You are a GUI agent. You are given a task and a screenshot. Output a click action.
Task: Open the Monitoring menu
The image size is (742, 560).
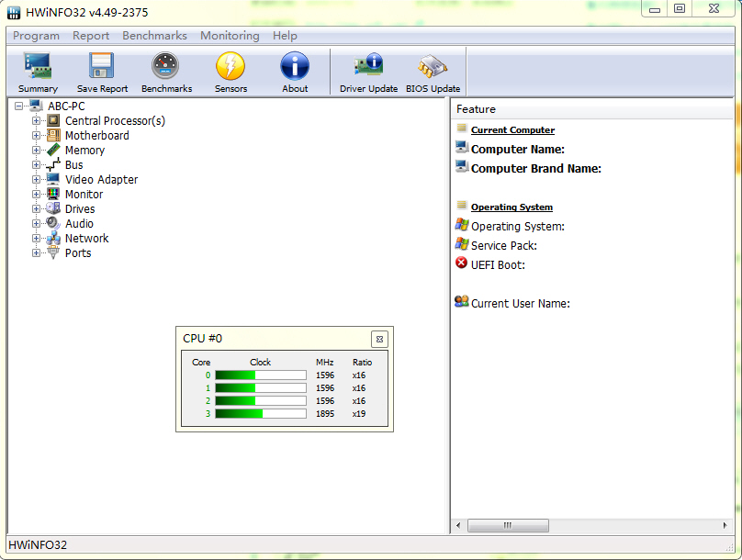point(230,36)
